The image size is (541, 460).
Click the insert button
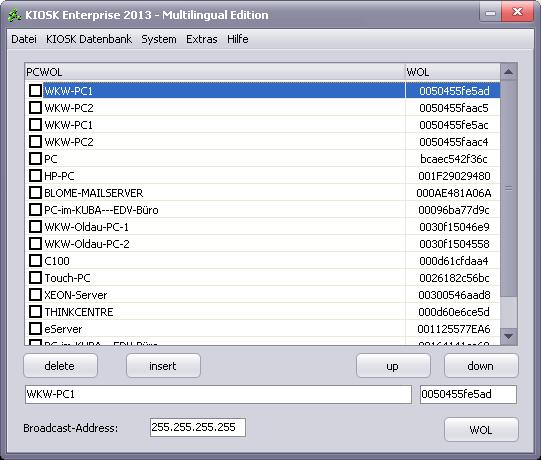pos(163,366)
